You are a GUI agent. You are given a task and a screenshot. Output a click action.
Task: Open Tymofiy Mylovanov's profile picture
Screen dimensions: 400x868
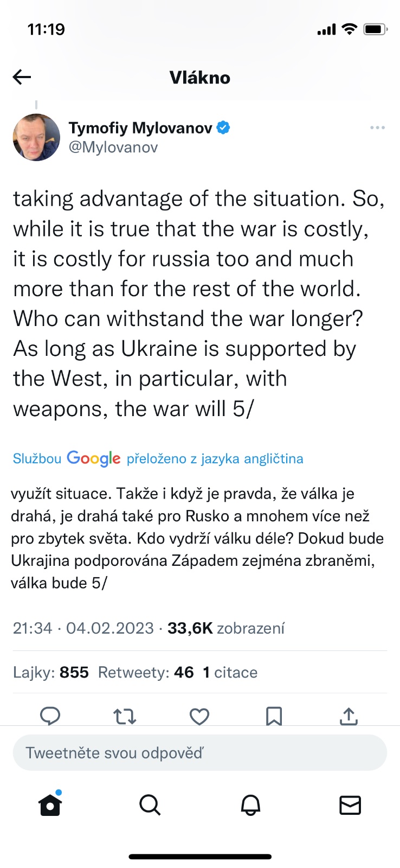click(x=36, y=137)
